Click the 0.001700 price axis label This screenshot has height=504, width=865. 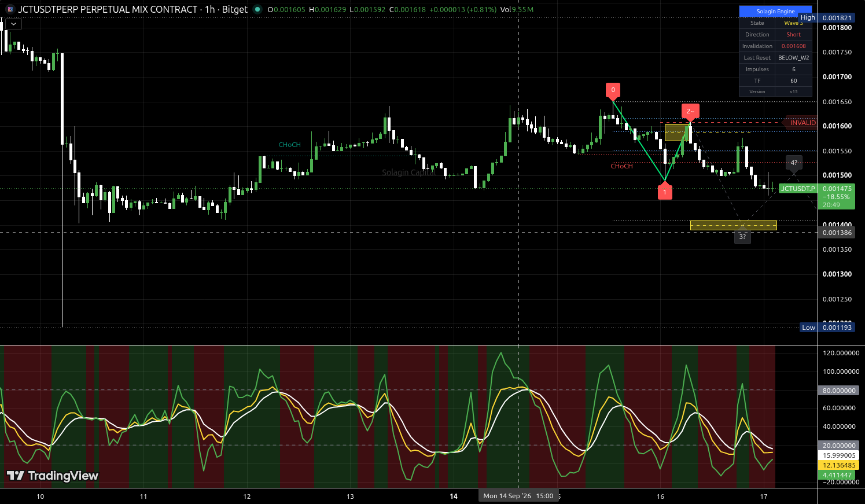pos(837,77)
